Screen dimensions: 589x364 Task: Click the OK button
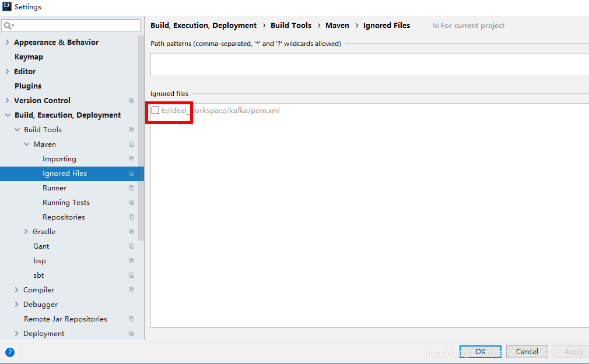tap(481, 352)
